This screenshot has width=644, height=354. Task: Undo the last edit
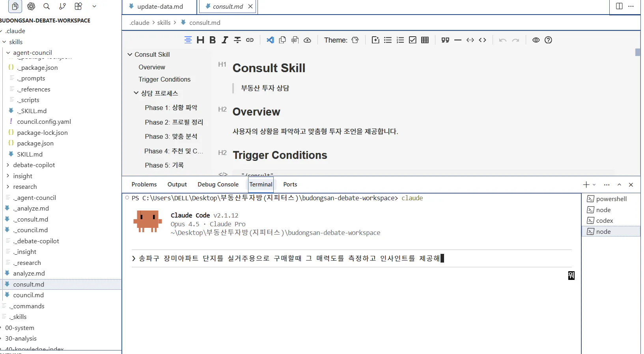[x=503, y=40]
